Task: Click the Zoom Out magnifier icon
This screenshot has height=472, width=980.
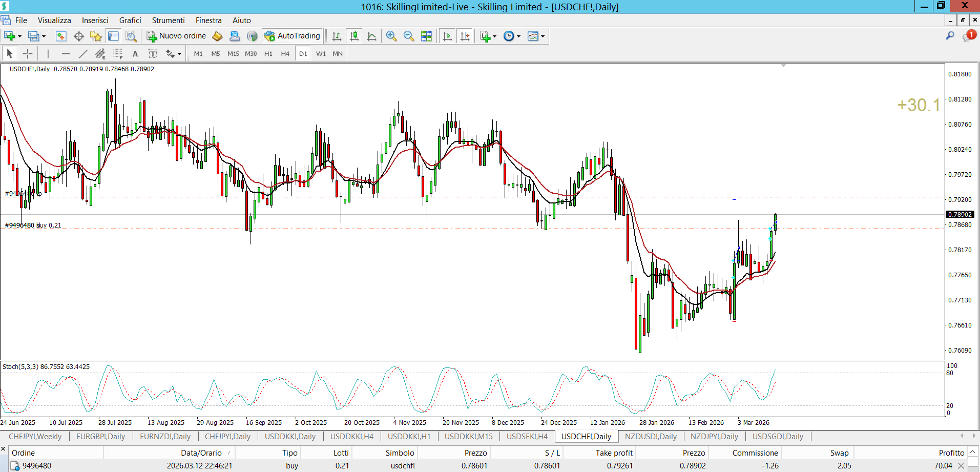Action: click(x=409, y=36)
